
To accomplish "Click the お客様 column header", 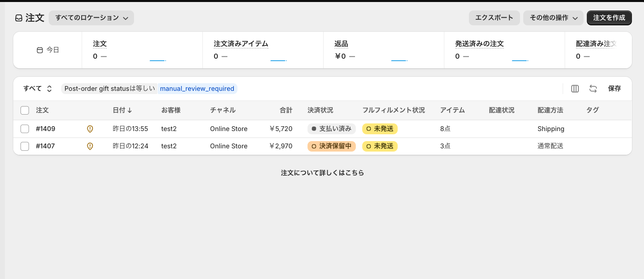I will click(x=171, y=110).
